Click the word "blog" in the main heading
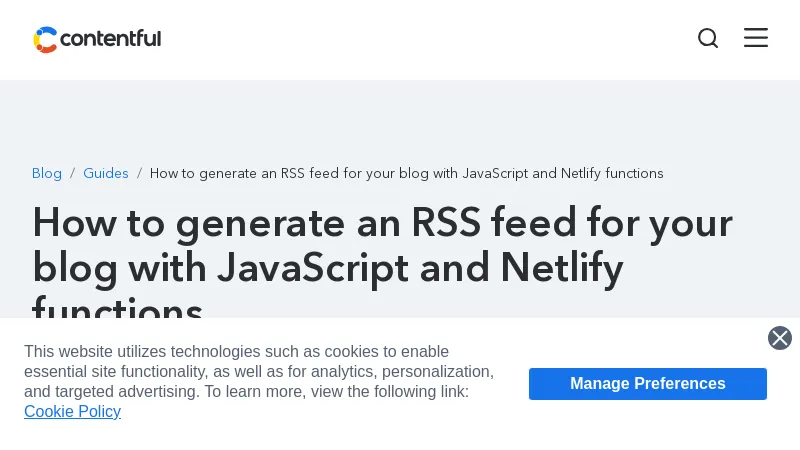This screenshot has height=450, width=800. [x=75, y=267]
